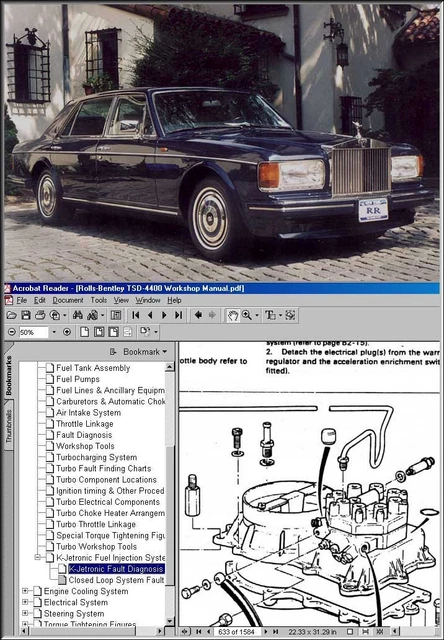The width and height of the screenshot is (444, 640).
Task: Expand Steering System bookmark
Action: 25,613
